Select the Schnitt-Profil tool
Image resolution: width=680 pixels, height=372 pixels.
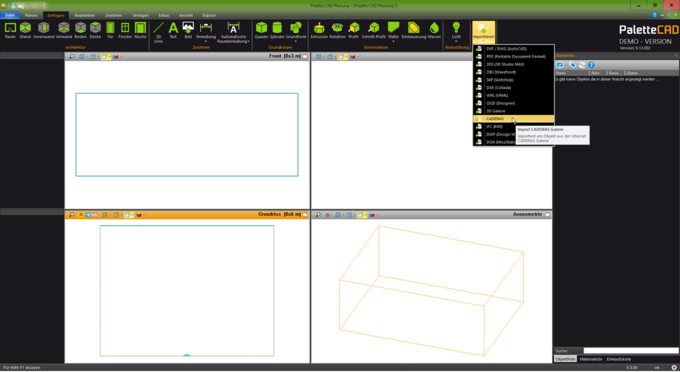coord(373,30)
